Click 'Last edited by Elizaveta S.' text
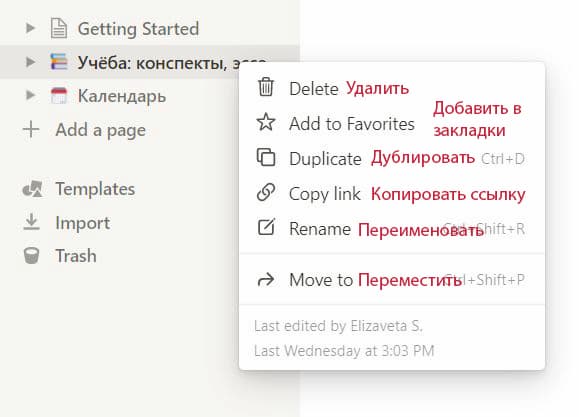This screenshot has width=579, height=417. point(338,326)
